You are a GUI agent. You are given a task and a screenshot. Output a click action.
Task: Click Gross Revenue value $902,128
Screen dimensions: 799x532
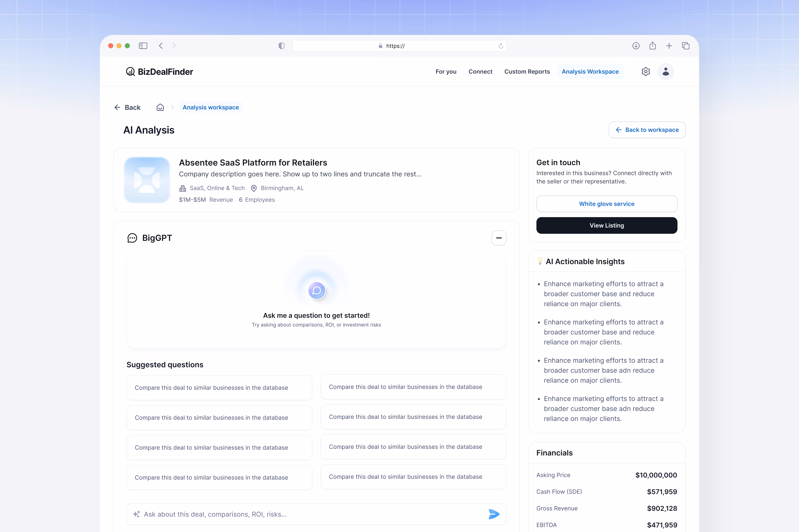point(661,508)
